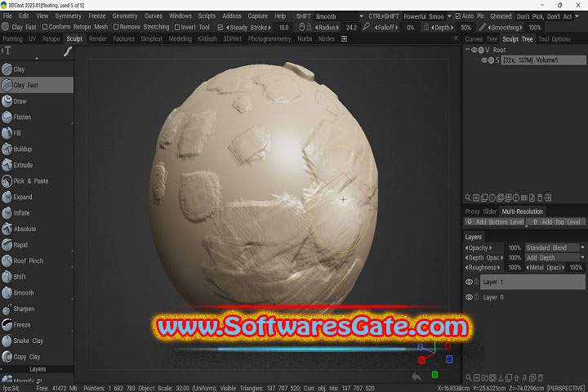Enable the Invert Tool checkbox
The width and height of the screenshot is (588, 392).
pyautogui.click(x=177, y=27)
